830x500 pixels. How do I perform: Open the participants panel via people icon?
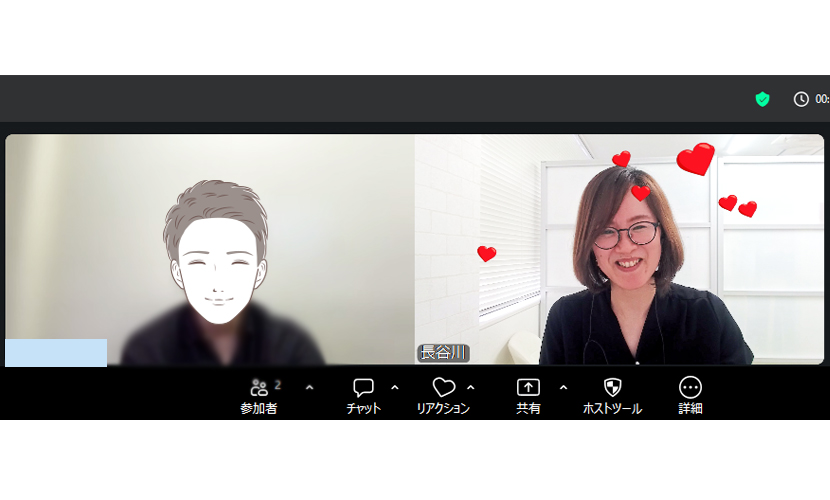click(259, 387)
